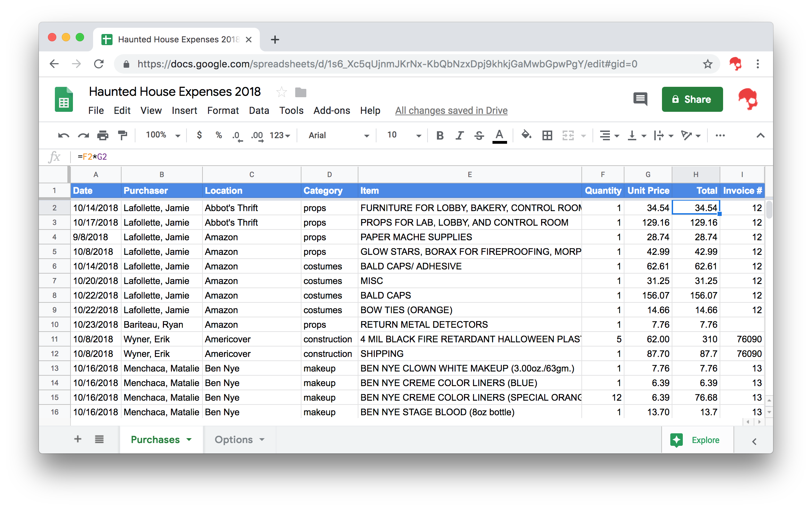The width and height of the screenshot is (812, 509).
Task: Switch to the Options sheet tab
Action: [x=240, y=440]
